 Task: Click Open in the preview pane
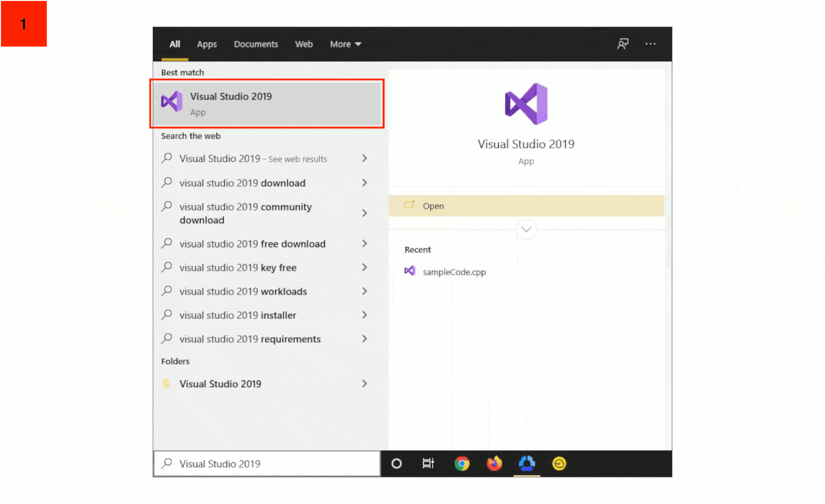coord(526,206)
